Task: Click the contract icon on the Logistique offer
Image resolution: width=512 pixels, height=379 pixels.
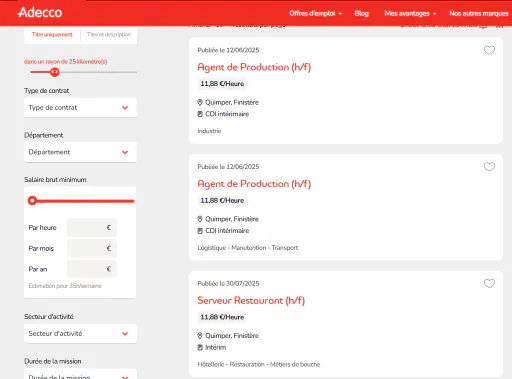Action: click(200, 231)
